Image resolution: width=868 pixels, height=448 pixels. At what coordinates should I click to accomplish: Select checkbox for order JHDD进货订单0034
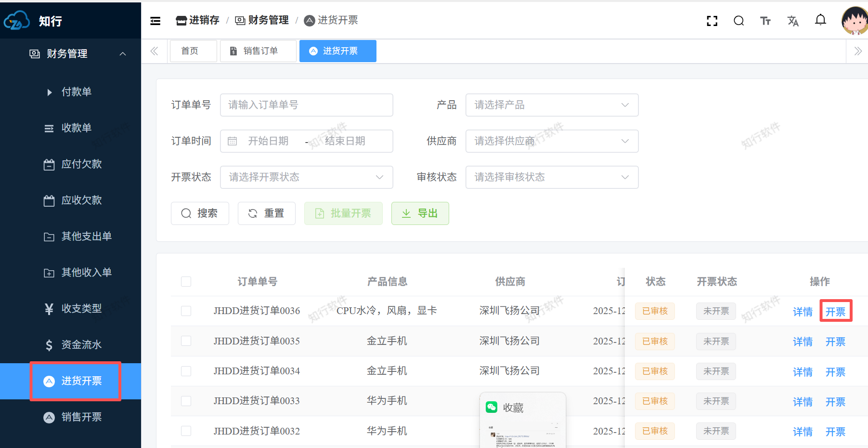pyautogui.click(x=186, y=371)
